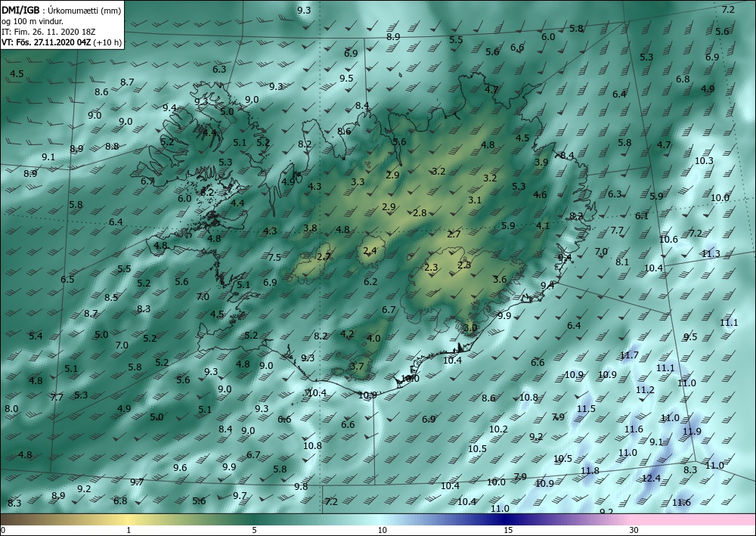Click the 4.6 value on the map
The image size is (756, 536).
click(540, 195)
